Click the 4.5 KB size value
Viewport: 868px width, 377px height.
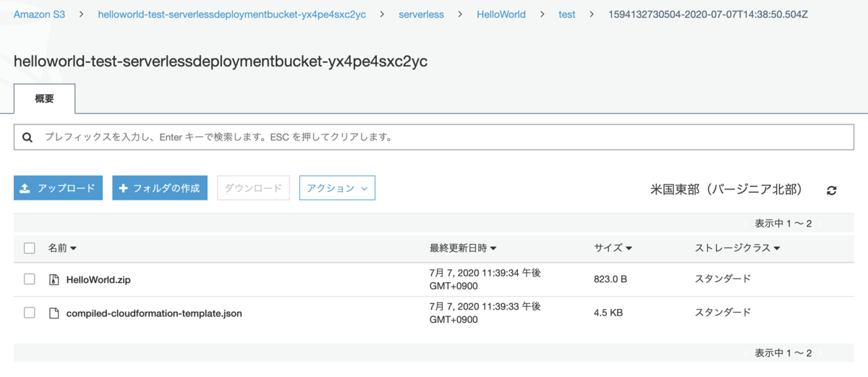[608, 313]
